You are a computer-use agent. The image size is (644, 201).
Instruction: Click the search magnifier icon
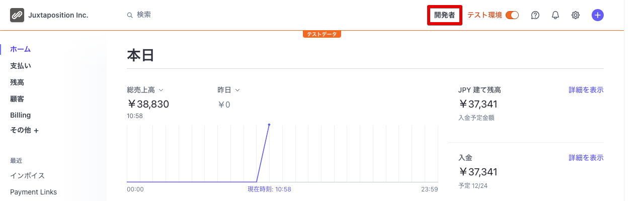(130, 15)
